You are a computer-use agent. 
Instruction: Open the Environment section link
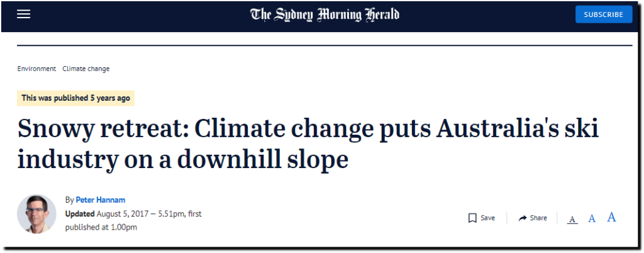(36, 69)
